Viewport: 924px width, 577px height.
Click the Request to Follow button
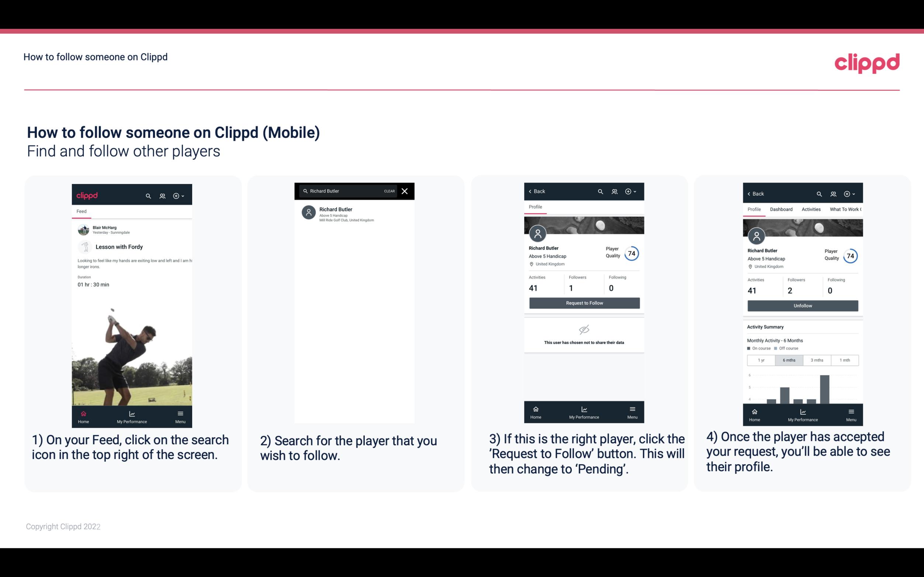point(584,302)
